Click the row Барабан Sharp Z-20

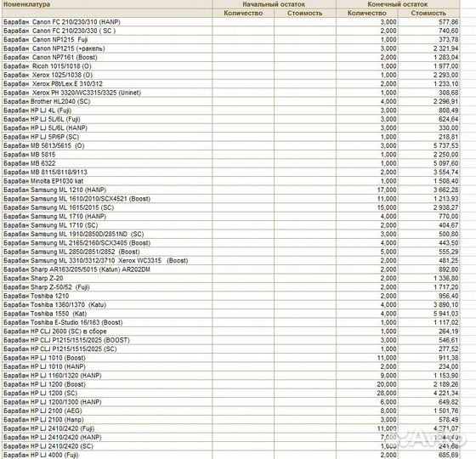[x=231, y=278]
